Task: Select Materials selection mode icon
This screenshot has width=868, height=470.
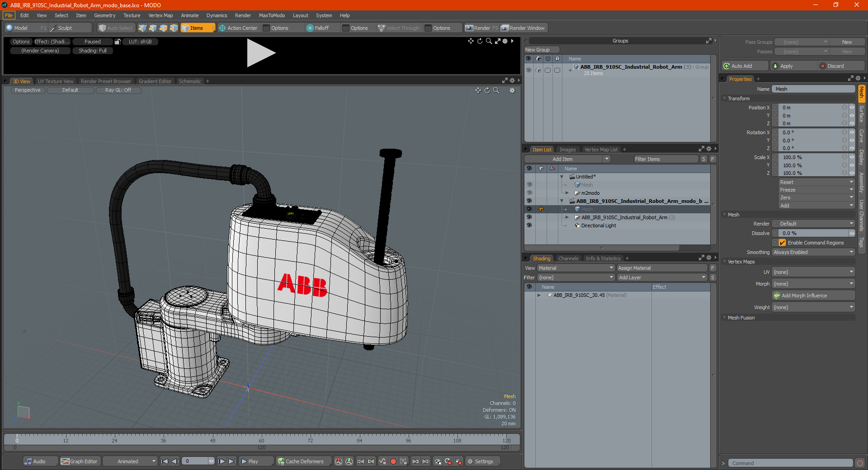Action: [x=174, y=28]
